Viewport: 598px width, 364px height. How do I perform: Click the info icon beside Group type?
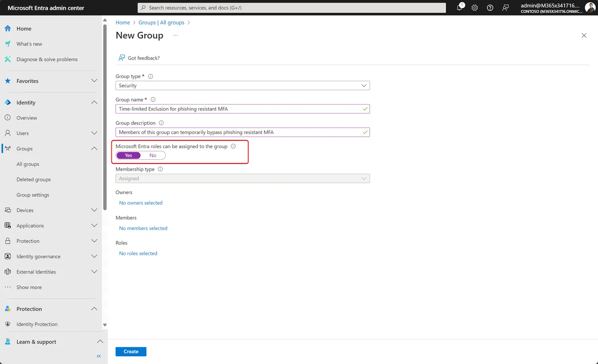point(150,76)
